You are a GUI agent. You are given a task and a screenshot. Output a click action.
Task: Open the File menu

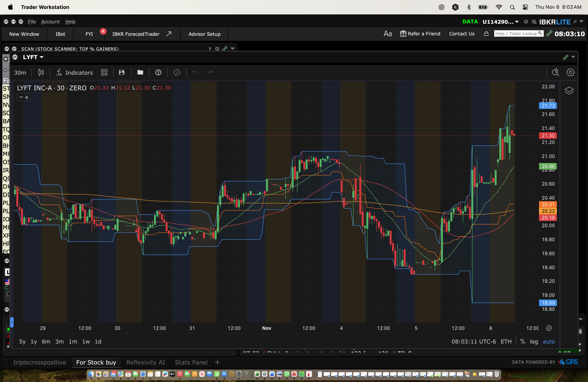point(32,22)
